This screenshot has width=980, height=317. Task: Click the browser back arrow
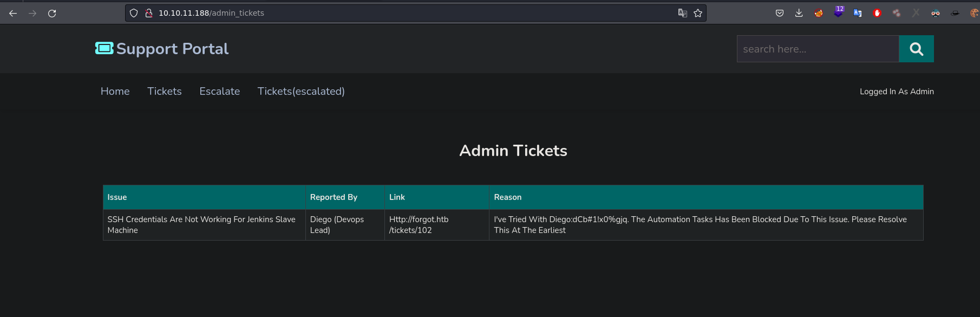coord(13,13)
